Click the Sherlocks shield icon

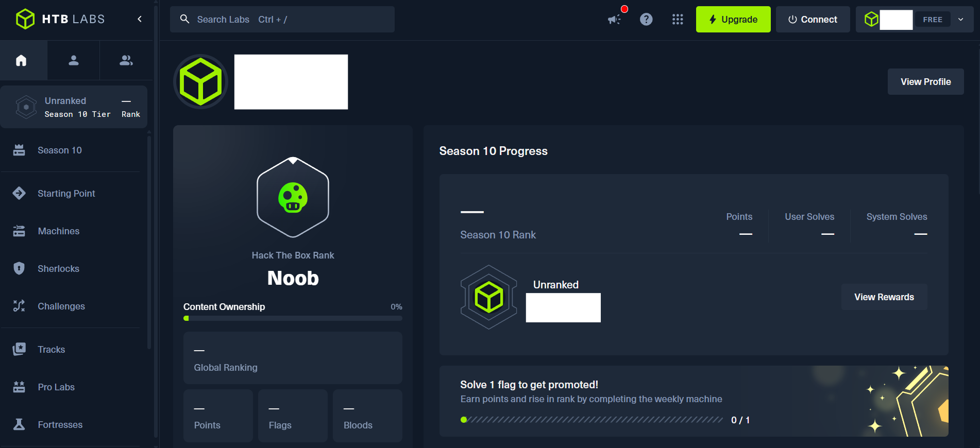tap(19, 268)
